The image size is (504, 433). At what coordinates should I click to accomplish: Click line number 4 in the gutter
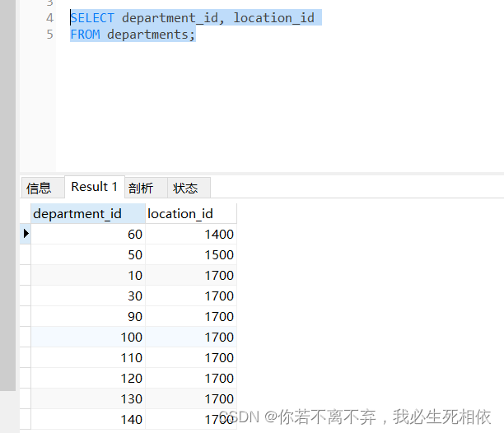(x=49, y=18)
